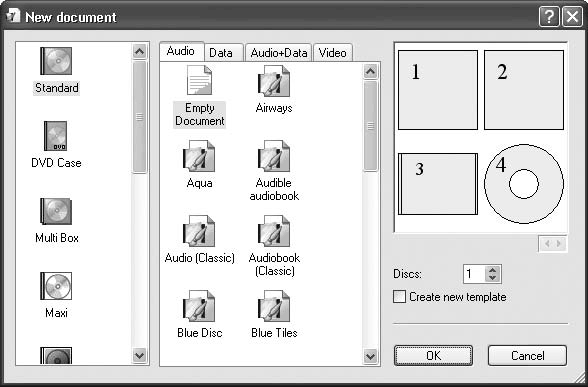
Task: Decrease the Discs count with down arrow
Action: (x=492, y=278)
